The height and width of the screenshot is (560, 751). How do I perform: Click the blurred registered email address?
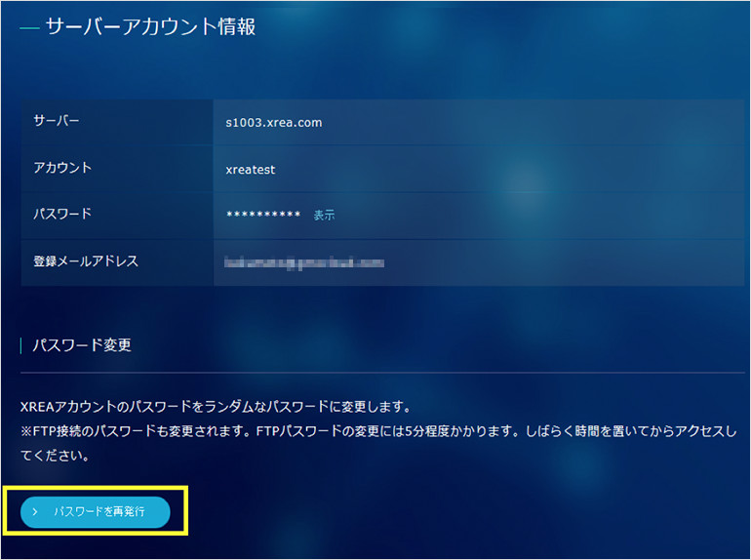click(x=303, y=262)
